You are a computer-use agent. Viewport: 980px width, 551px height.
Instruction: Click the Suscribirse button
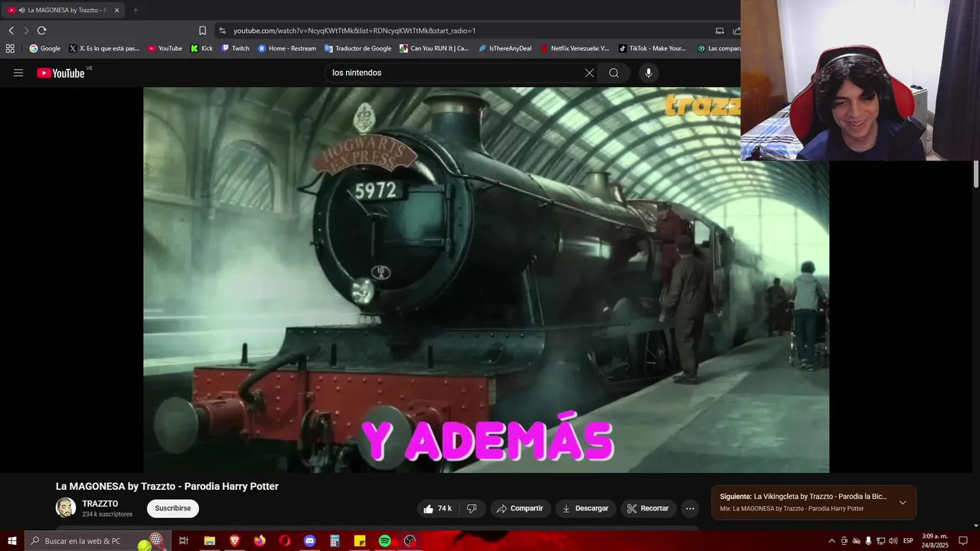tap(173, 508)
